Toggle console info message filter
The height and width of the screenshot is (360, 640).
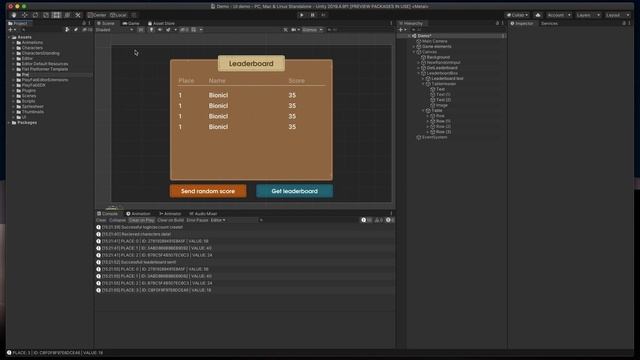click(x=366, y=220)
